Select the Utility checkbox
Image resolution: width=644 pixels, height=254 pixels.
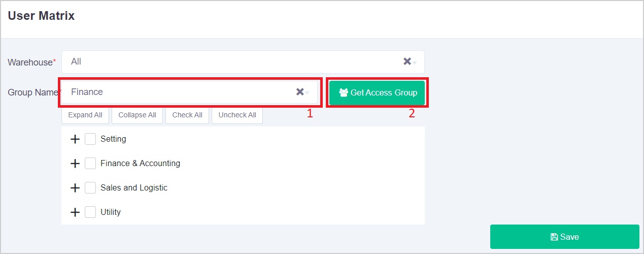click(90, 212)
